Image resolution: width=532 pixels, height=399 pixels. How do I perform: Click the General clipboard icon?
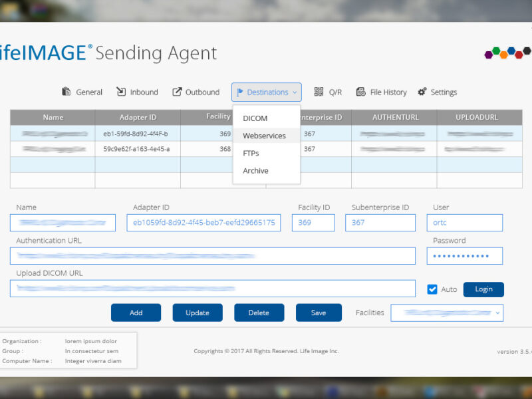click(x=66, y=92)
